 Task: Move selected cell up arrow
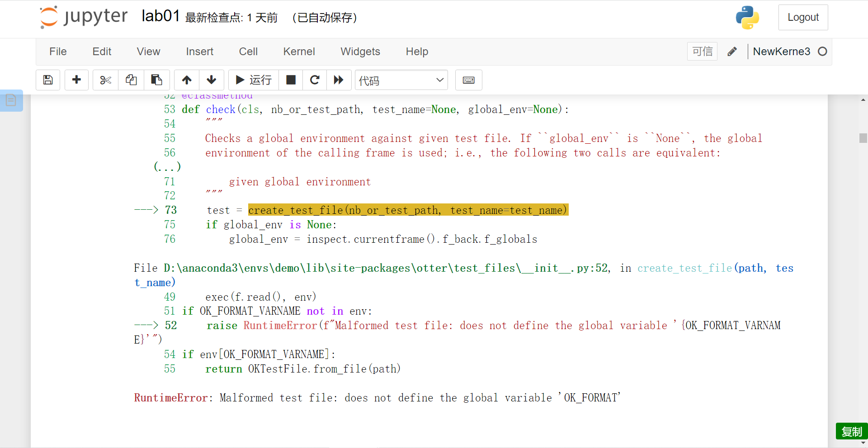[187, 80]
